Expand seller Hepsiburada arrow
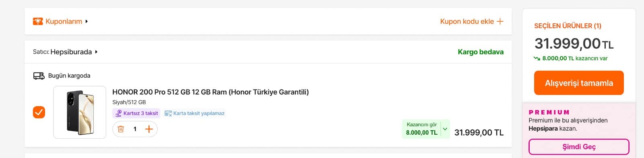 click(x=96, y=52)
